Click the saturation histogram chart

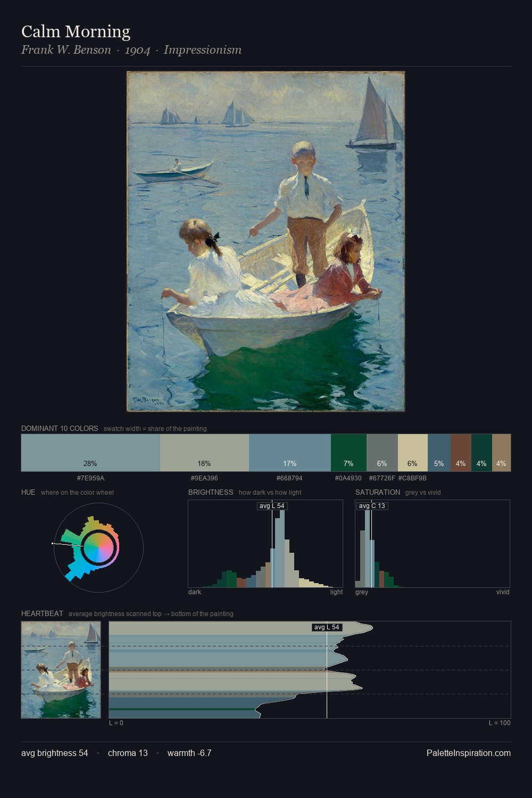click(x=433, y=544)
